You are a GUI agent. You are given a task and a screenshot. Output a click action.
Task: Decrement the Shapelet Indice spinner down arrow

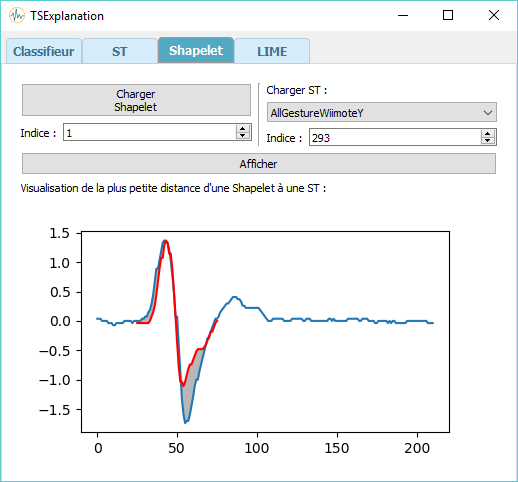(x=242, y=135)
